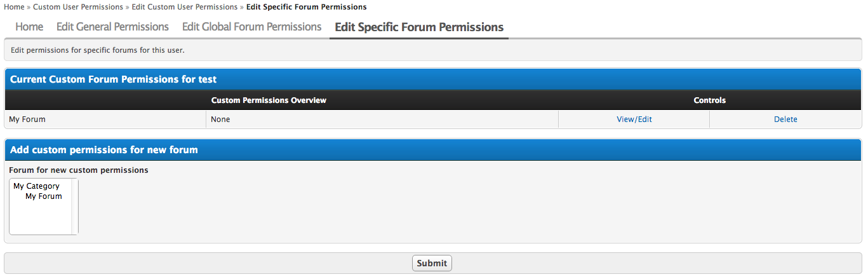
Task: Click the Controls column header
Action: tap(709, 100)
